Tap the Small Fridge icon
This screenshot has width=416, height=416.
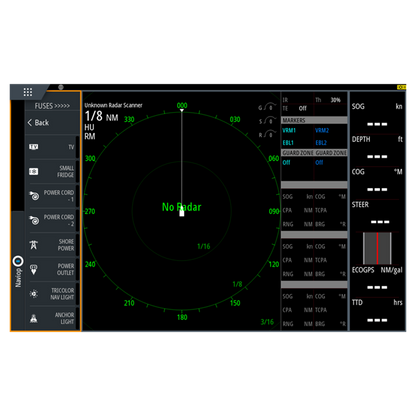tap(34, 172)
